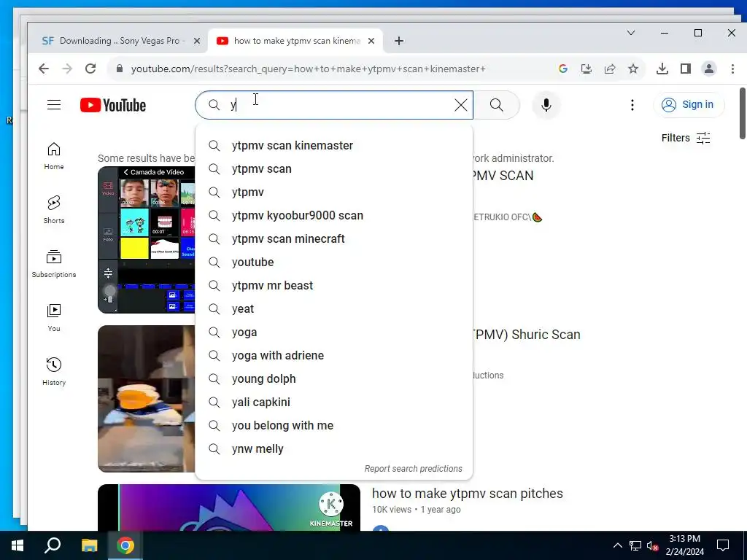This screenshot has width=747, height=560.
Task: Click the address bar URL
Action: click(x=309, y=69)
